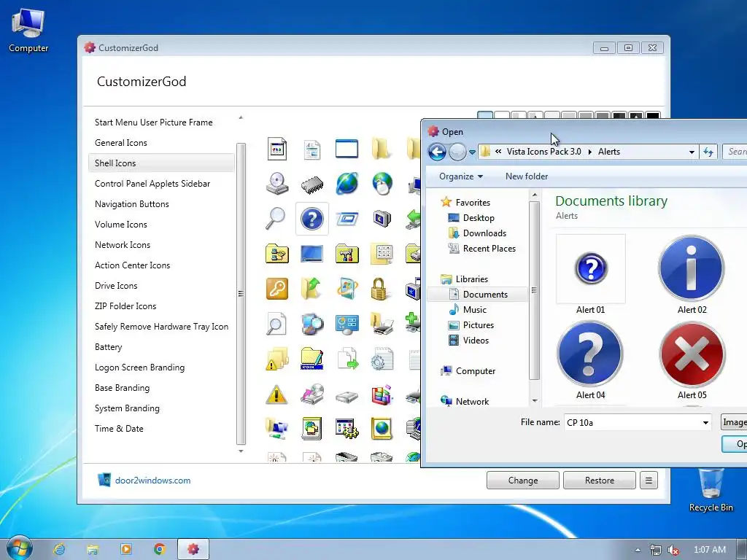Select Music library in navigation pane
Viewport: 747px width, 560px height.
coord(474,310)
